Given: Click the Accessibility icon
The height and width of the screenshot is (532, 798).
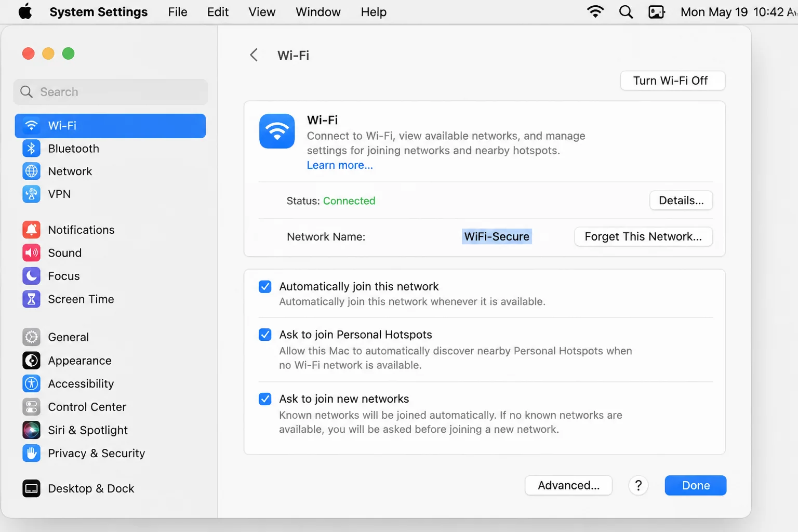Looking at the screenshot, I should pos(32,384).
